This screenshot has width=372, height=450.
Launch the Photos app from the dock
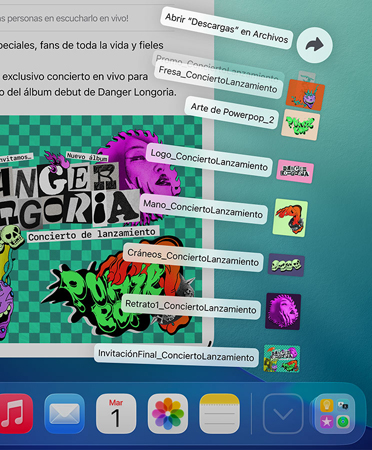[168, 414]
